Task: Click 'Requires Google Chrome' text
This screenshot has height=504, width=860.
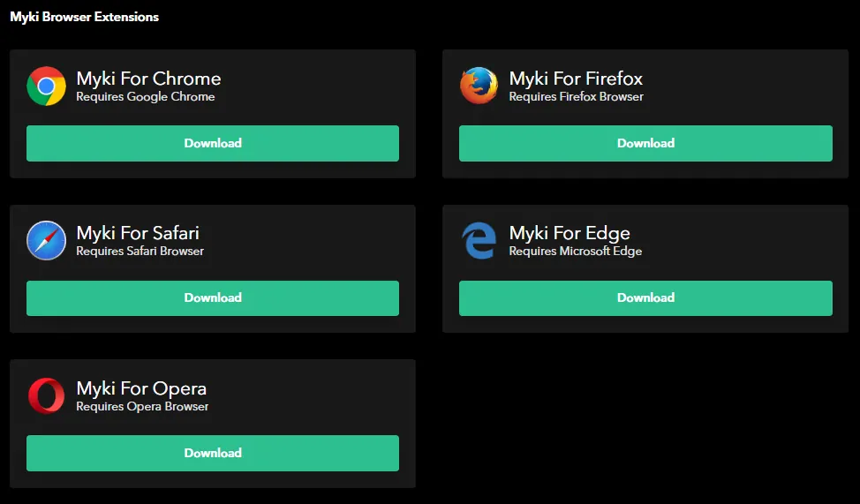Action: click(x=146, y=97)
